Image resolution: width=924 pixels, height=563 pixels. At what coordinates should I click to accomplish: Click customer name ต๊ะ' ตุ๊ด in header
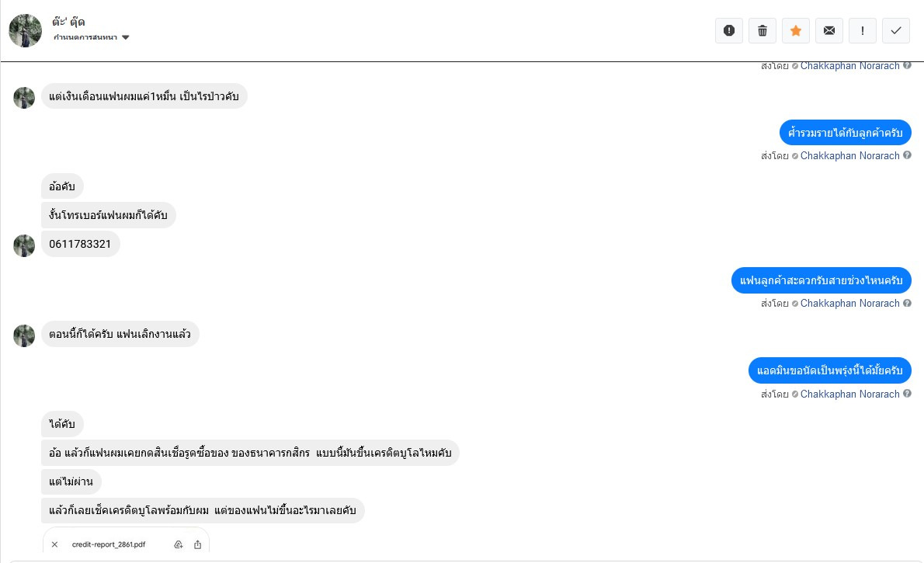pyautogui.click(x=68, y=22)
